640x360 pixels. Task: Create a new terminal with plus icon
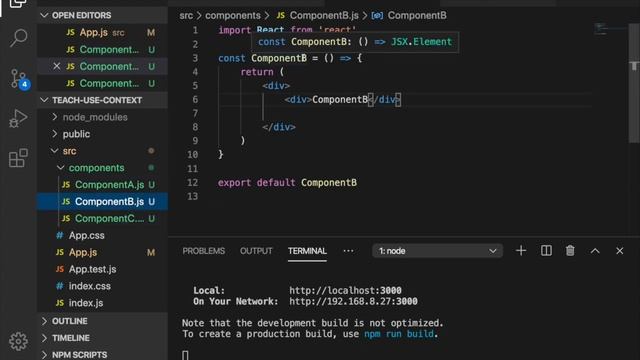pos(521,251)
